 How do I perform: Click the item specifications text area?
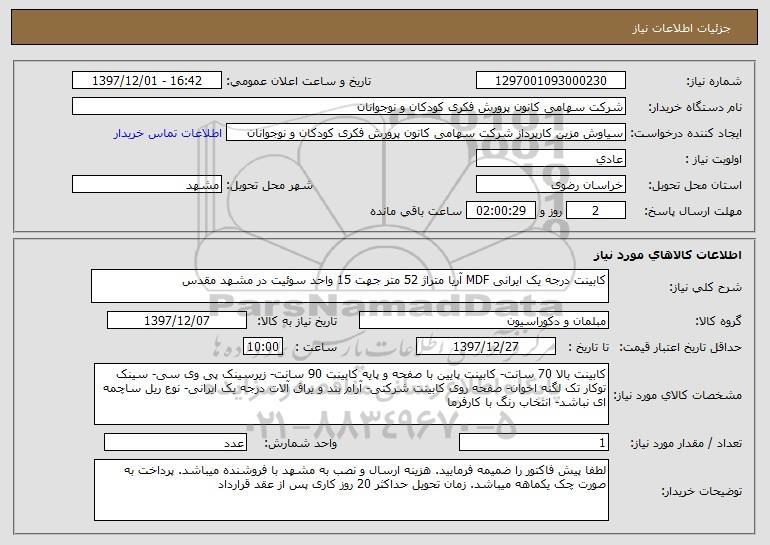[x=351, y=394]
